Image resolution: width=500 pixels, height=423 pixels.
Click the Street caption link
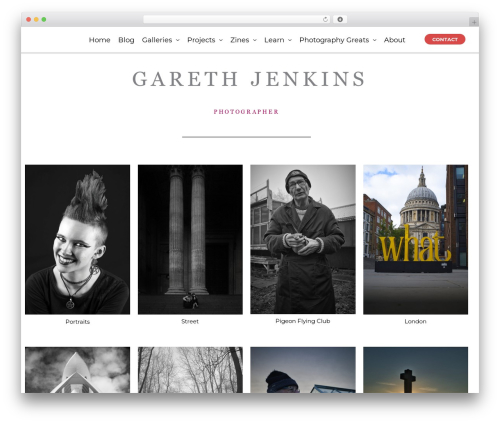(190, 322)
